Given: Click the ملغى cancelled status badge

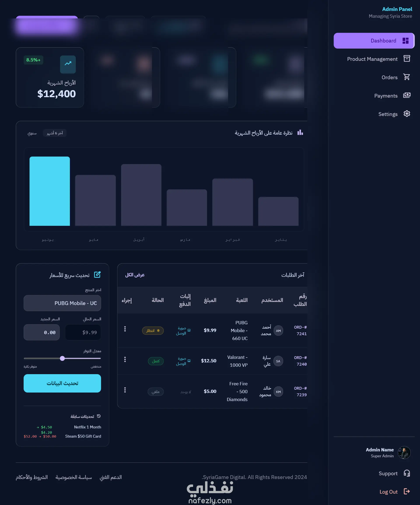Looking at the screenshot, I should pos(156,392).
